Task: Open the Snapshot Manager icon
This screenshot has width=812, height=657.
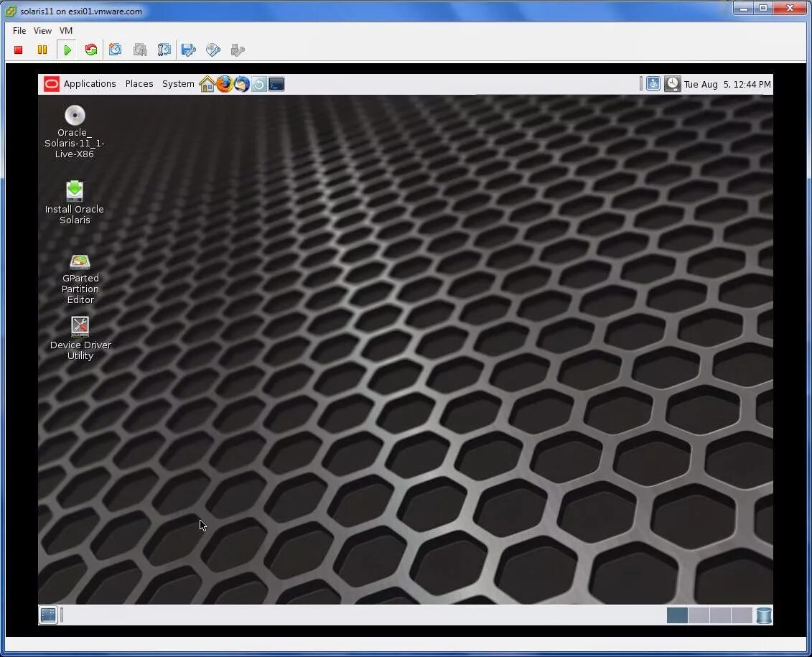Action: click(164, 50)
